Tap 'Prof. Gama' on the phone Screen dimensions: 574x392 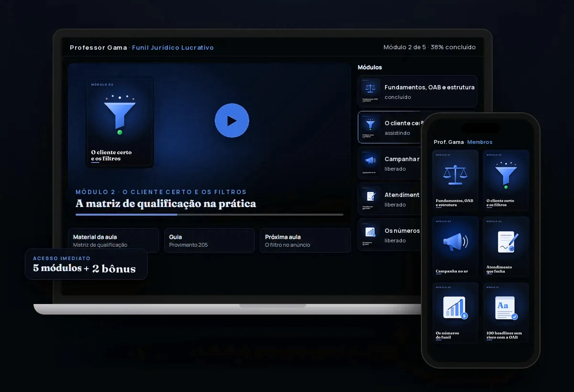click(x=449, y=142)
